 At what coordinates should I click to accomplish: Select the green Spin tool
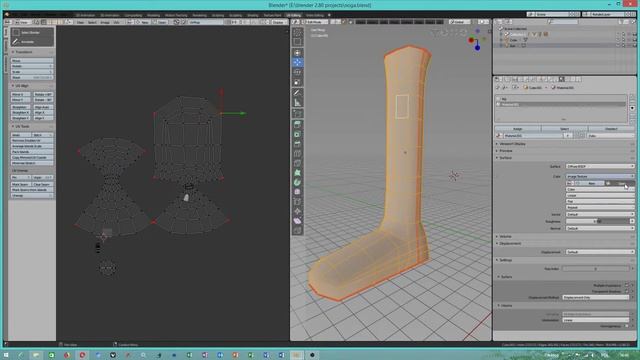(x=298, y=182)
